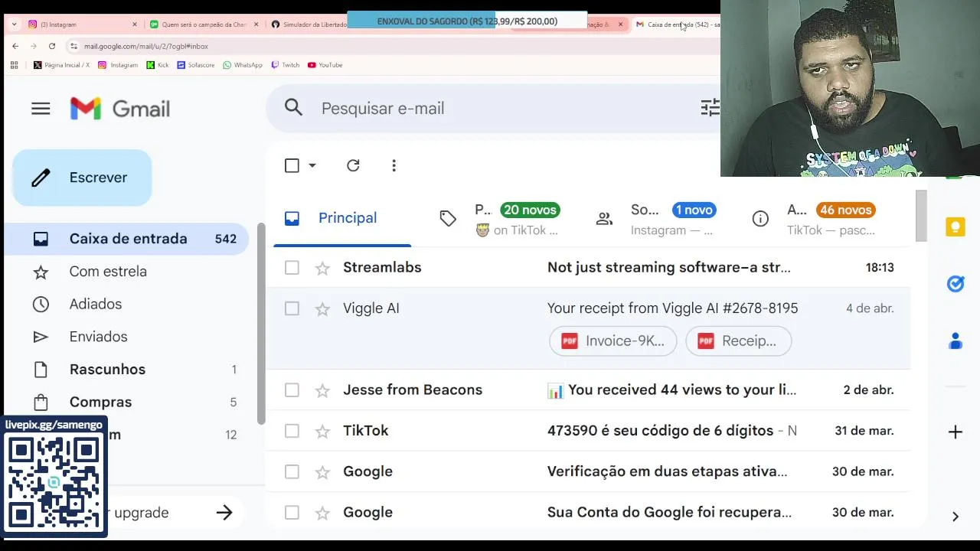This screenshot has width=980, height=551.
Task: Open the Twitch bookmark
Action: [x=286, y=65]
